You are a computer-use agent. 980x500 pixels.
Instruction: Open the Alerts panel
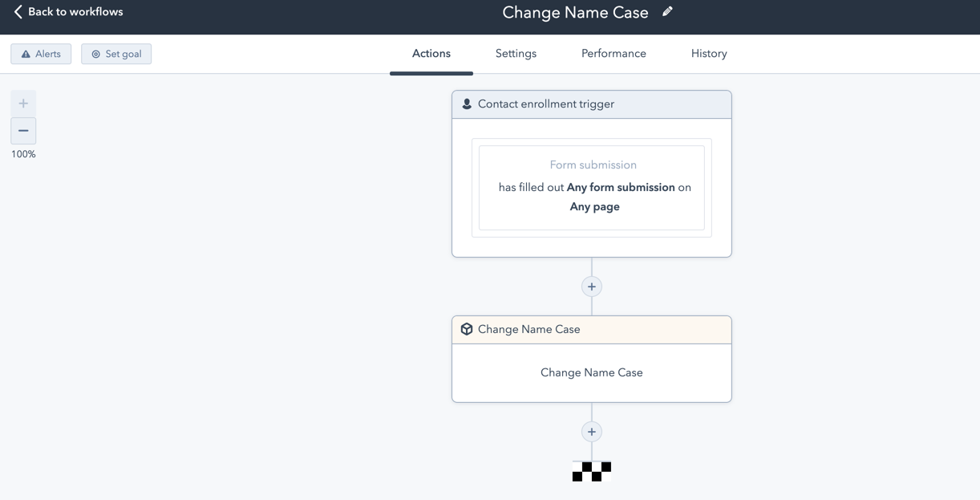coord(41,54)
